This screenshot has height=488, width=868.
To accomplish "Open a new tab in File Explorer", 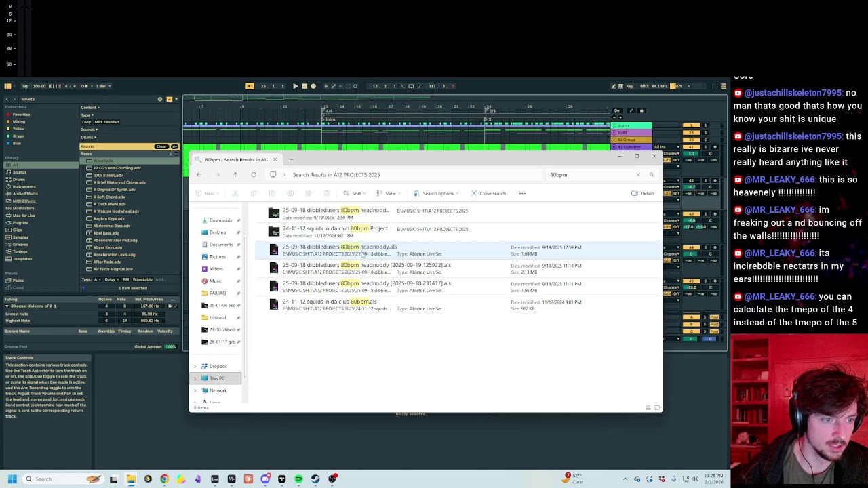I will 292,160.
